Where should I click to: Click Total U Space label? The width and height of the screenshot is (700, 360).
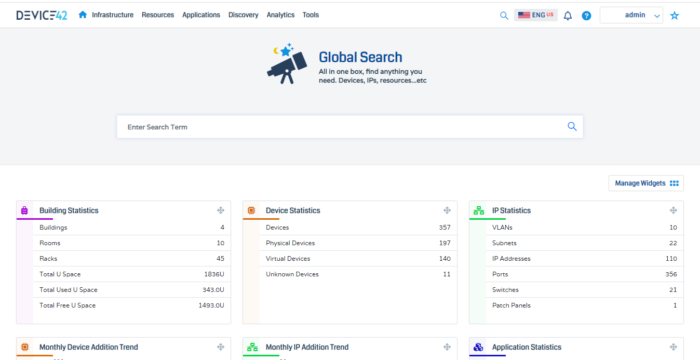pyautogui.click(x=60, y=274)
